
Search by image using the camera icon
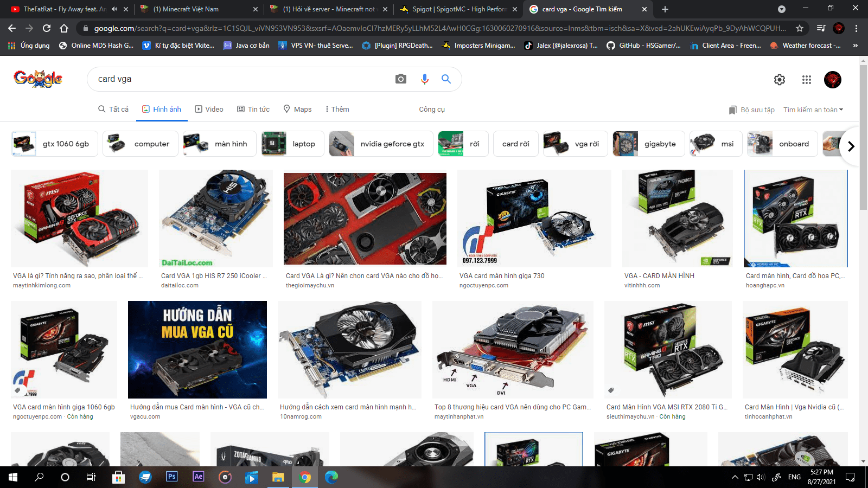(x=401, y=79)
